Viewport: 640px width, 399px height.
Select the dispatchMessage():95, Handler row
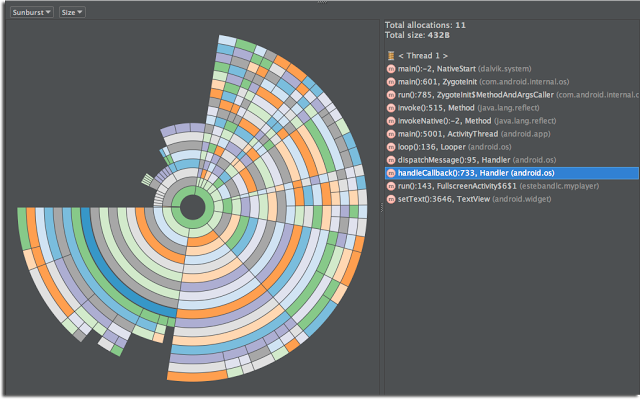477,160
